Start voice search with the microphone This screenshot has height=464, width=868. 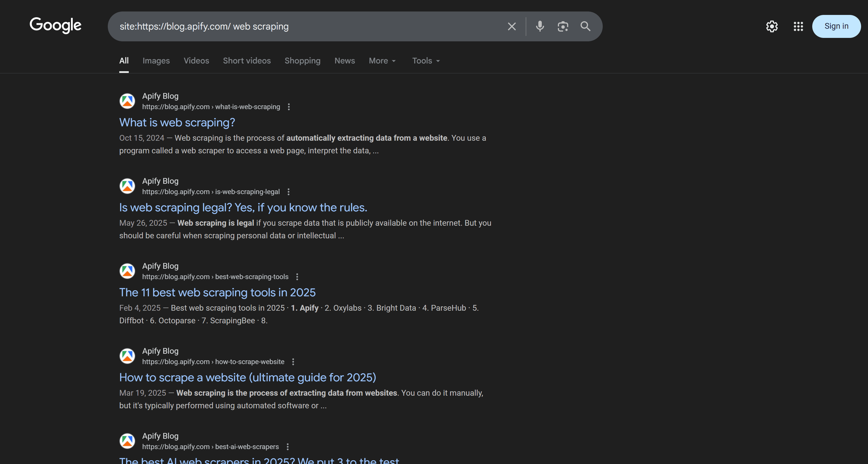point(539,26)
